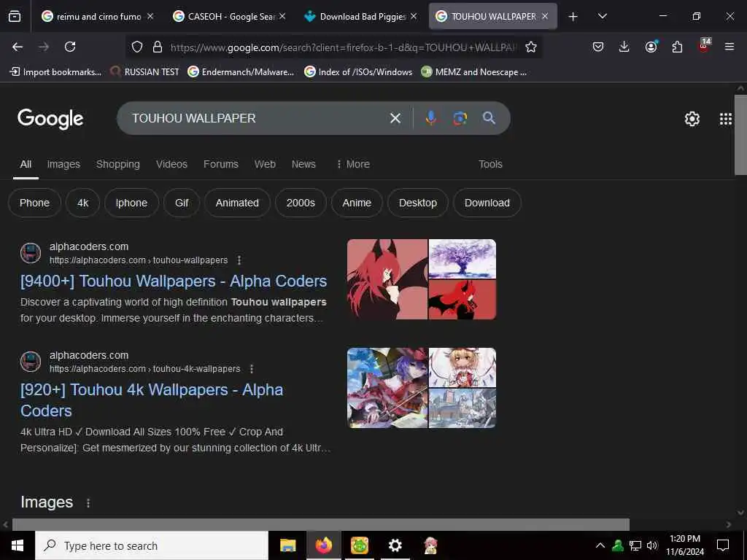
Task: Filter results with the 2000s chip
Action: point(301,203)
